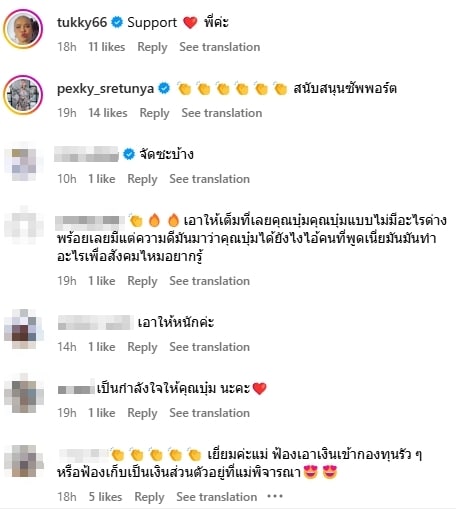Click the red heart emoji in tukky66's comment
Viewport: 456px width, 511px height.
click(x=190, y=23)
